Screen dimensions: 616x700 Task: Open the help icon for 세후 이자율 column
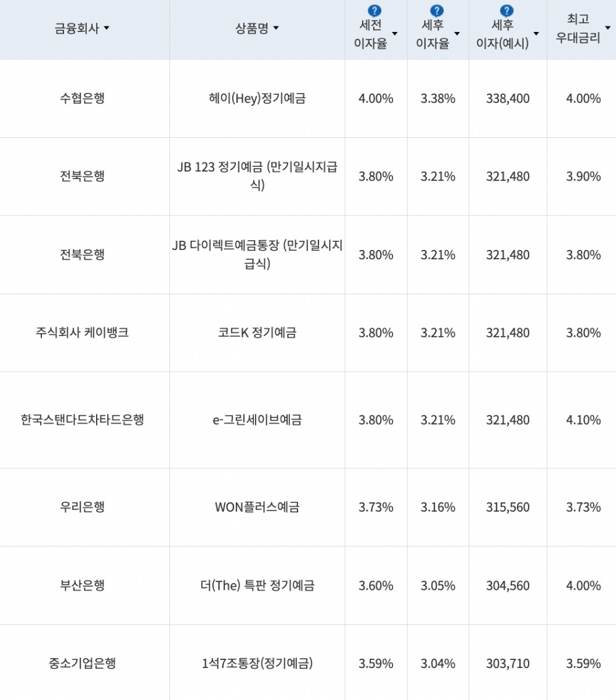coord(437,10)
